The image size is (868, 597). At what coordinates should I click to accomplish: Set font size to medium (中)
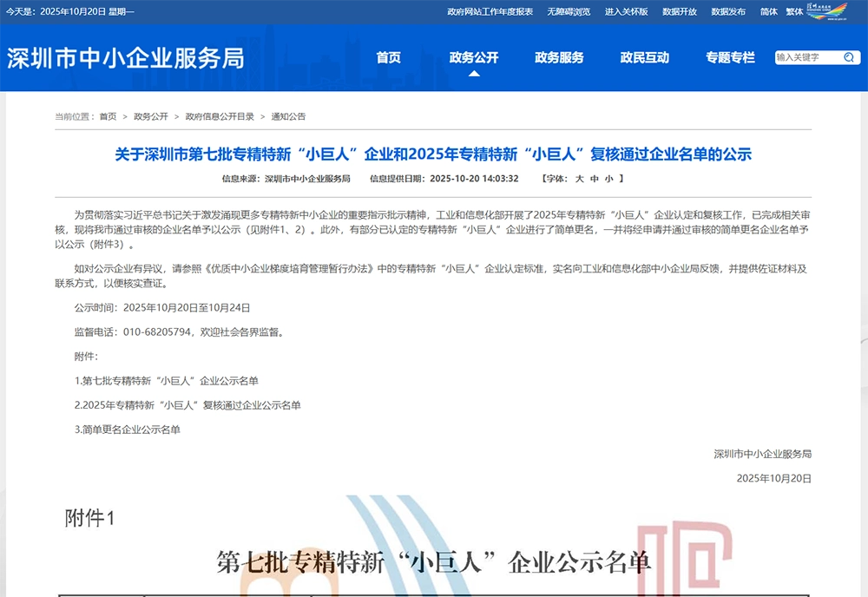tap(594, 179)
